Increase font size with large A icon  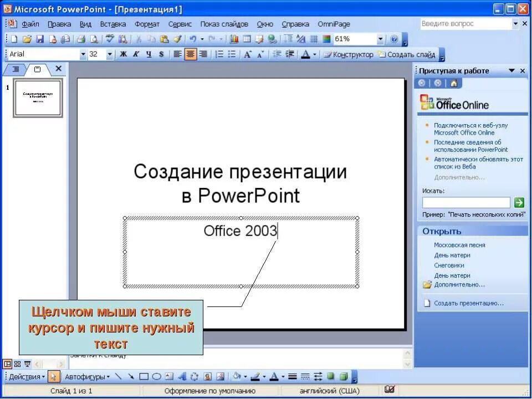point(248,54)
